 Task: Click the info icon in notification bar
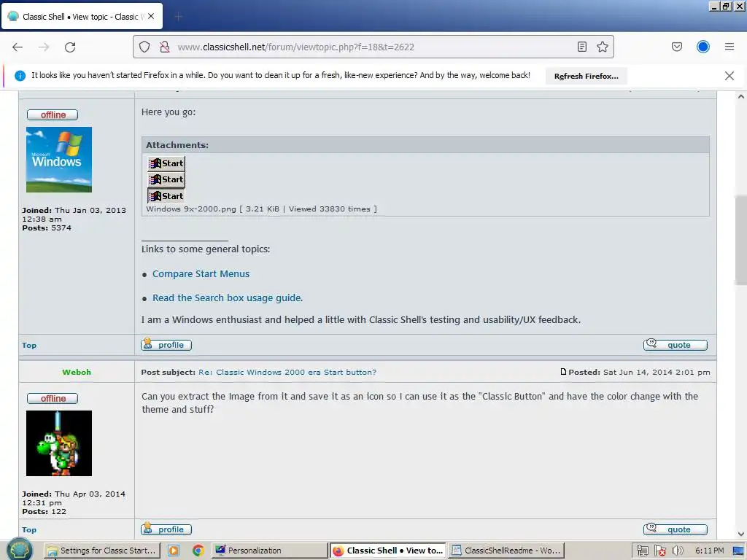coord(20,75)
